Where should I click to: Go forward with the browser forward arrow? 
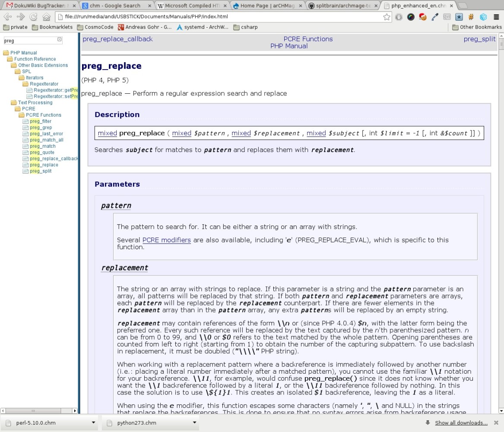coord(21,17)
